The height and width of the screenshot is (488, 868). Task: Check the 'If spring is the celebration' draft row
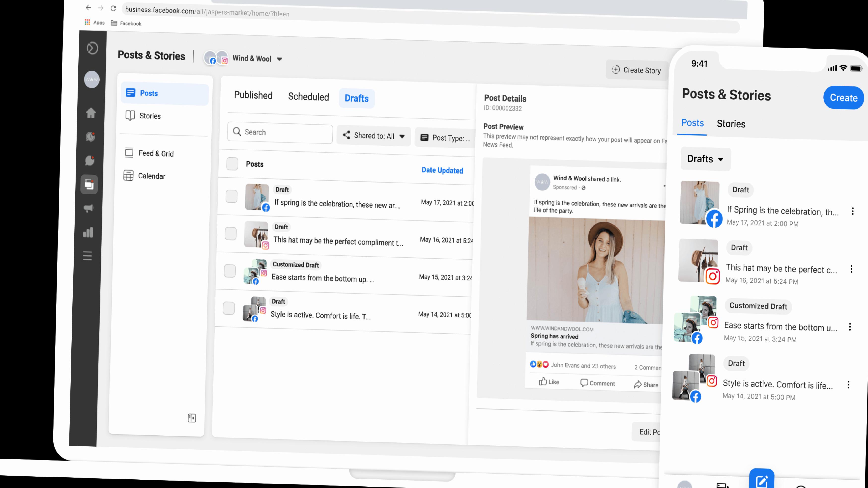(231, 196)
